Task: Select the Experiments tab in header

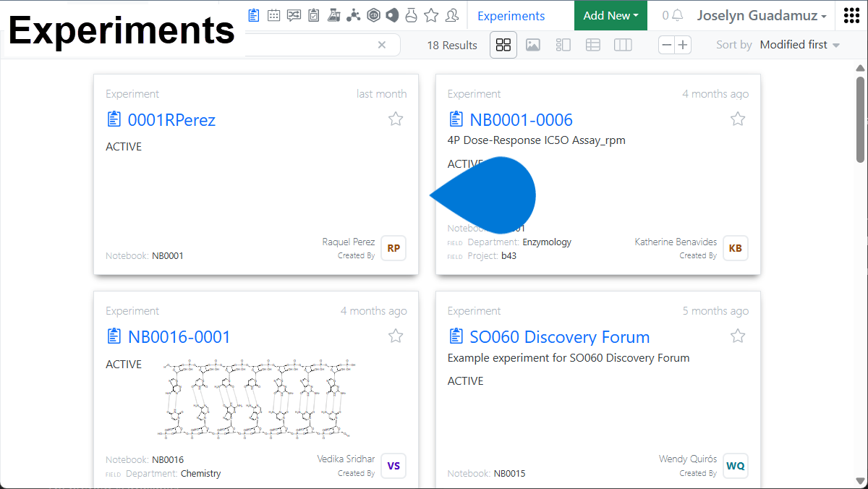Action: pyautogui.click(x=511, y=15)
